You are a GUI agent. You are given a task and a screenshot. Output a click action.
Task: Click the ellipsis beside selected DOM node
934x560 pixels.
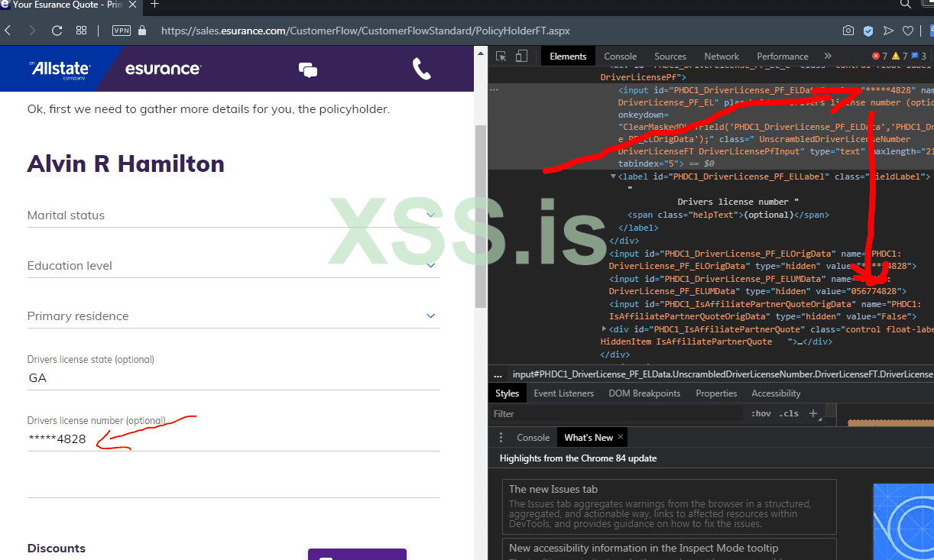[495, 90]
